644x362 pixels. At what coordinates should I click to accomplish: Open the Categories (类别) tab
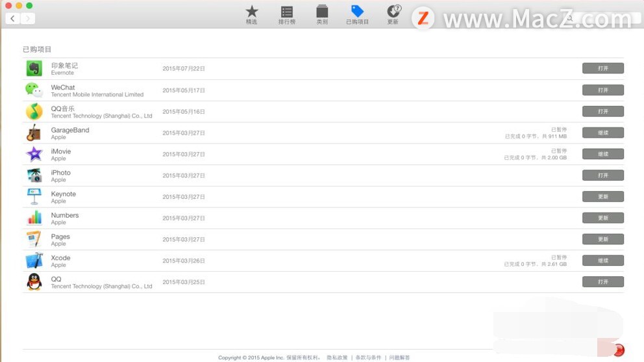point(322,15)
